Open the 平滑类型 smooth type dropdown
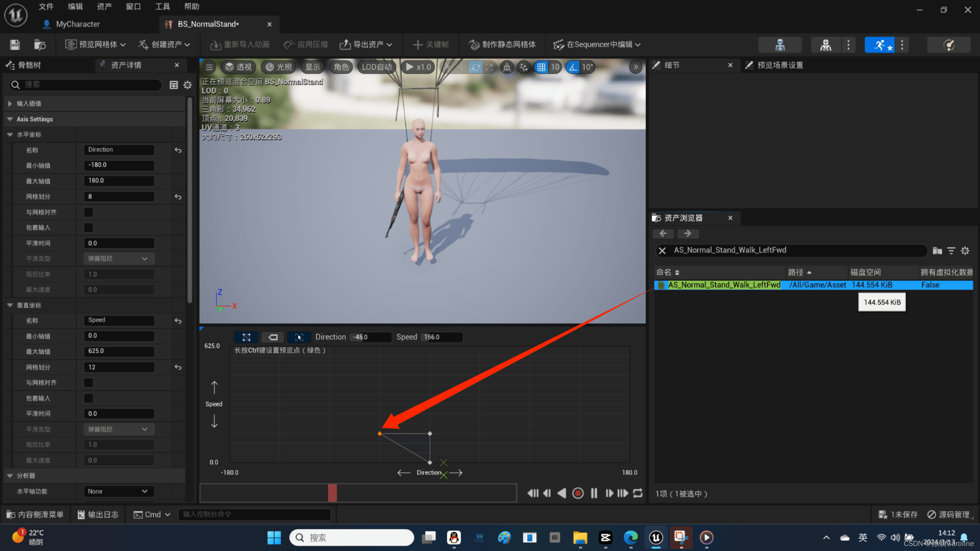The image size is (980, 551). (x=117, y=258)
